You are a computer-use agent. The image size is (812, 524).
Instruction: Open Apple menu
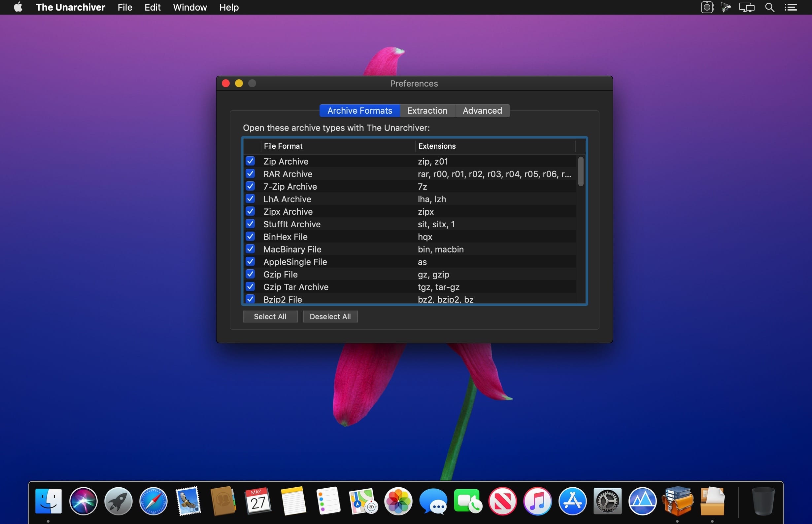point(18,7)
